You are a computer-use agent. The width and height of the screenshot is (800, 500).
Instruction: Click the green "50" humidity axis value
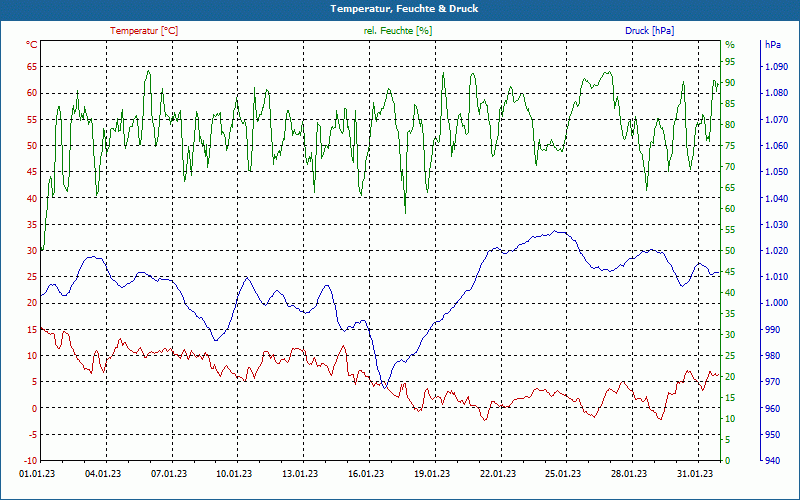point(730,251)
